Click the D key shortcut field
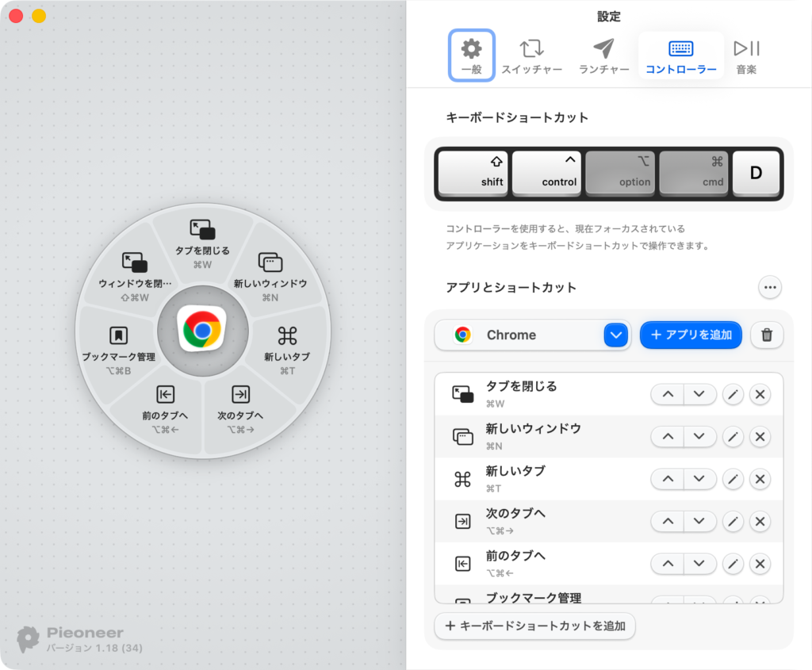This screenshot has width=812, height=670. pyautogui.click(x=756, y=172)
